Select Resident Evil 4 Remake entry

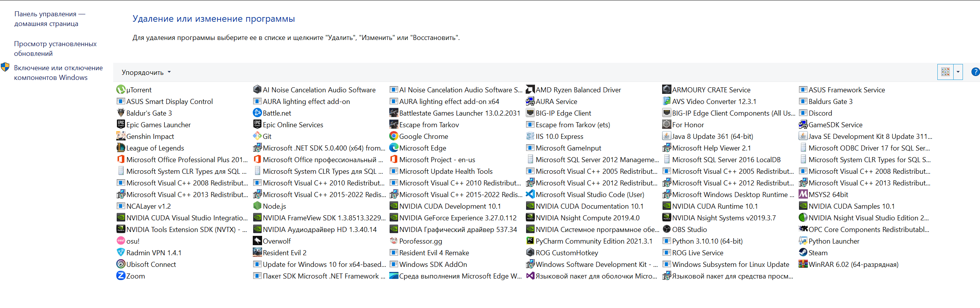tap(429, 253)
